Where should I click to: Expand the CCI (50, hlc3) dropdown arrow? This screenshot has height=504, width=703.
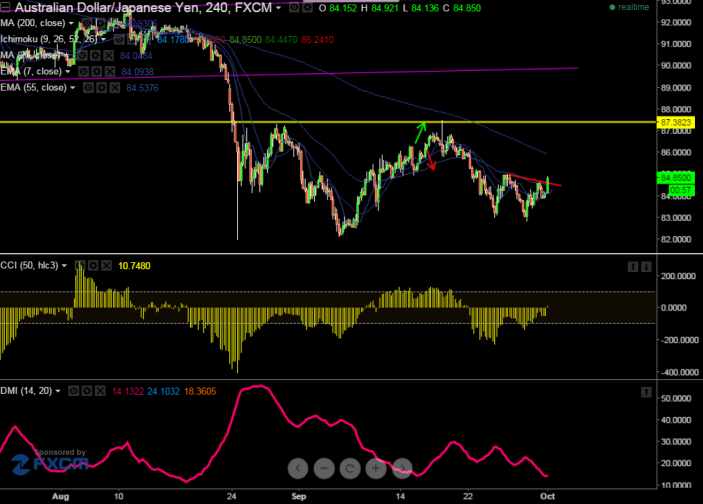pyautogui.click(x=64, y=266)
